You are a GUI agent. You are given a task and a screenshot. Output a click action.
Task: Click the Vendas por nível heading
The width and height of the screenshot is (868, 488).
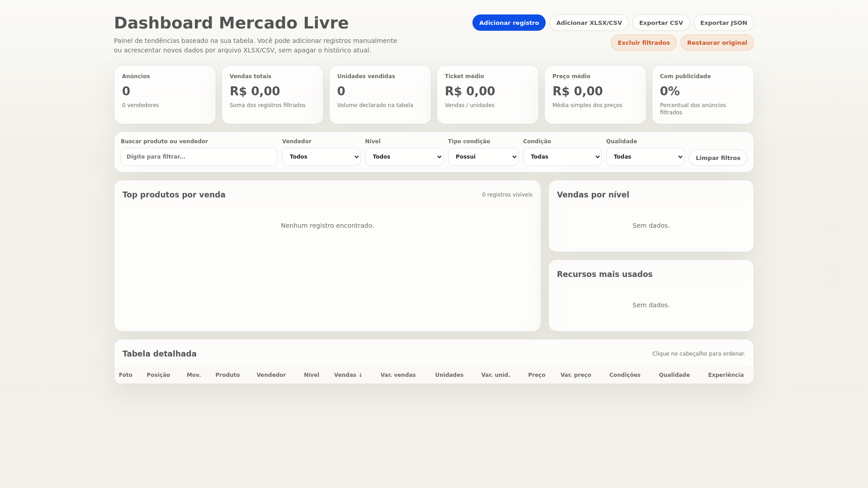point(593,195)
